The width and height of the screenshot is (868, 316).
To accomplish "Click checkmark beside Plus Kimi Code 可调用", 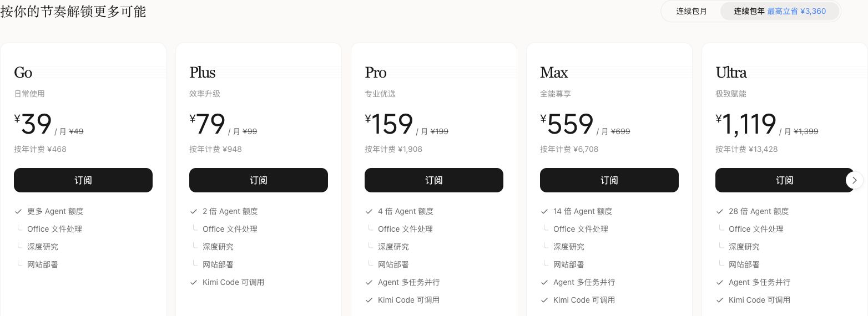I will pos(194,282).
